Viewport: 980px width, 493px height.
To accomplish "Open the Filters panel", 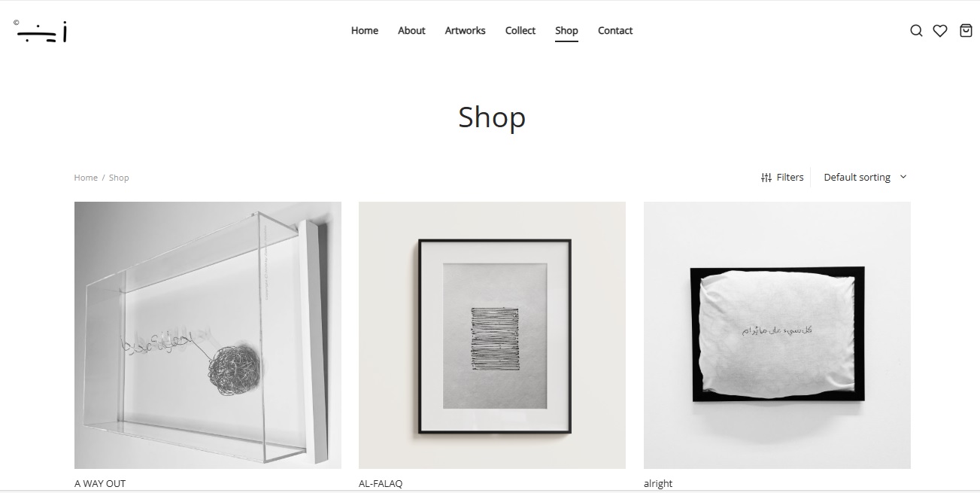I will click(782, 178).
